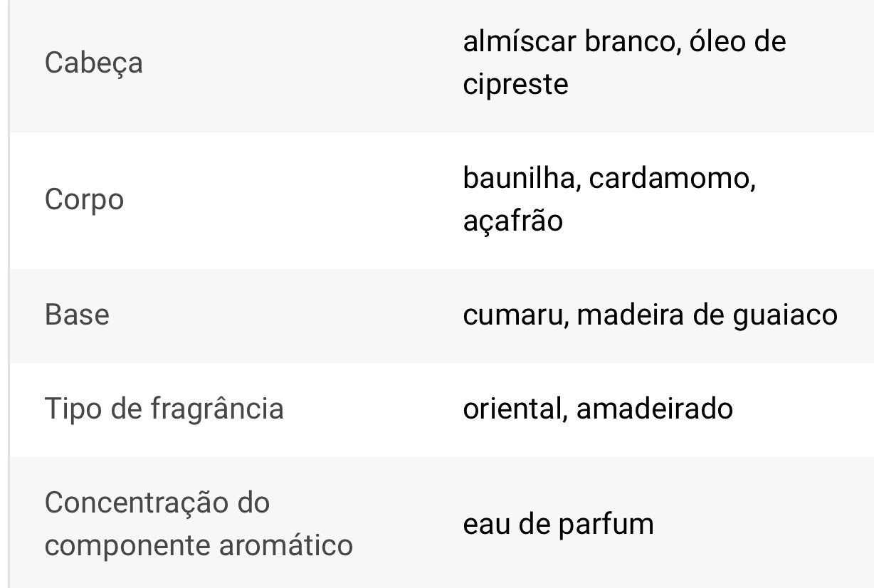Select the açafrão note
The image size is (874, 588).
point(512,221)
